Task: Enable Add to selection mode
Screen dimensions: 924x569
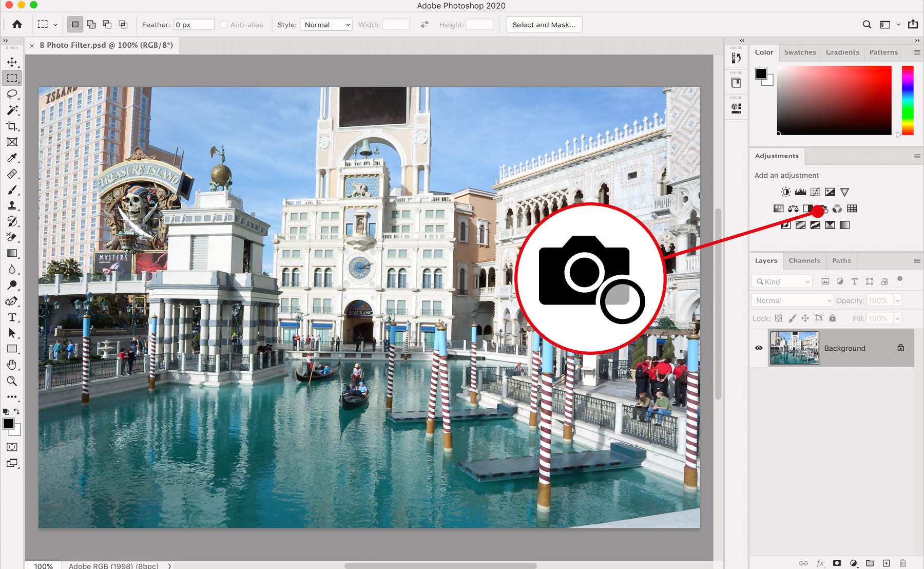Action: tap(91, 24)
